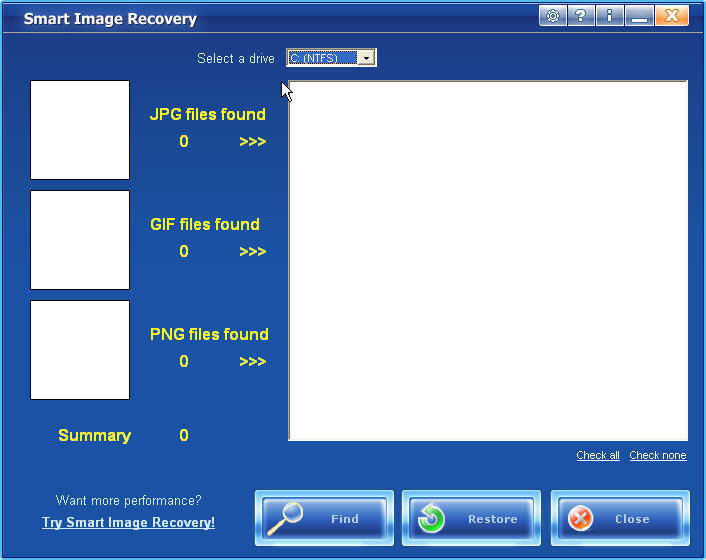Click the Close button at the bottom
706x560 pixels.
[620, 518]
